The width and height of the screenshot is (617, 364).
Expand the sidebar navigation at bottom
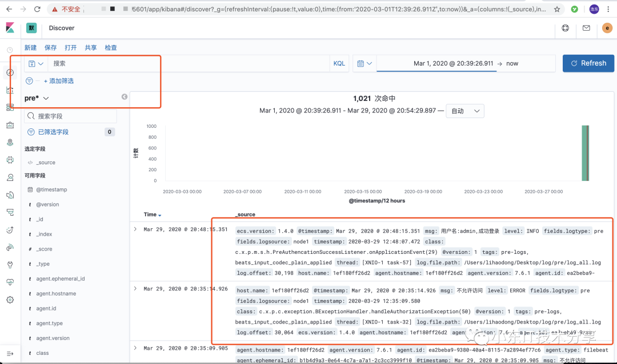coord(10,354)
